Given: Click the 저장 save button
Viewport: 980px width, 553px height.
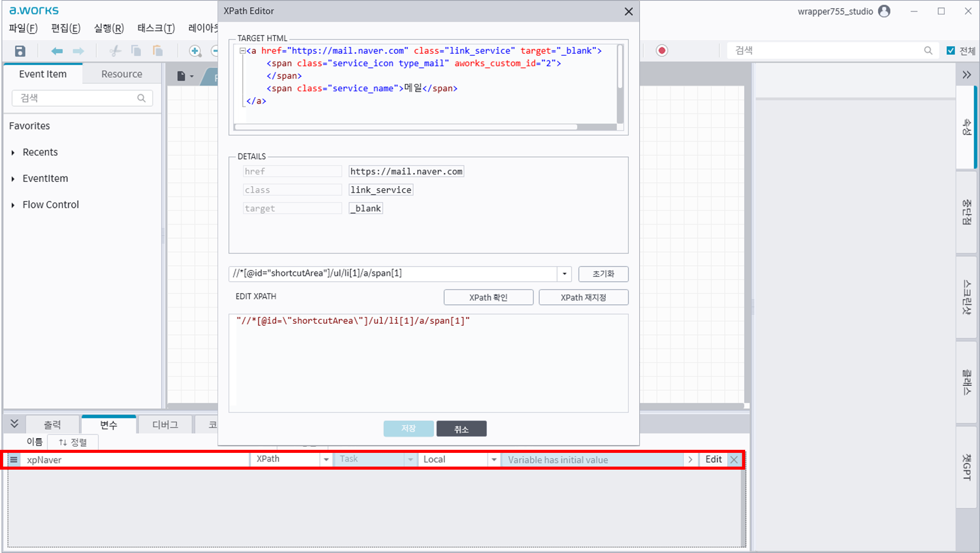Looking at the screenshot, I should [409, 428].
